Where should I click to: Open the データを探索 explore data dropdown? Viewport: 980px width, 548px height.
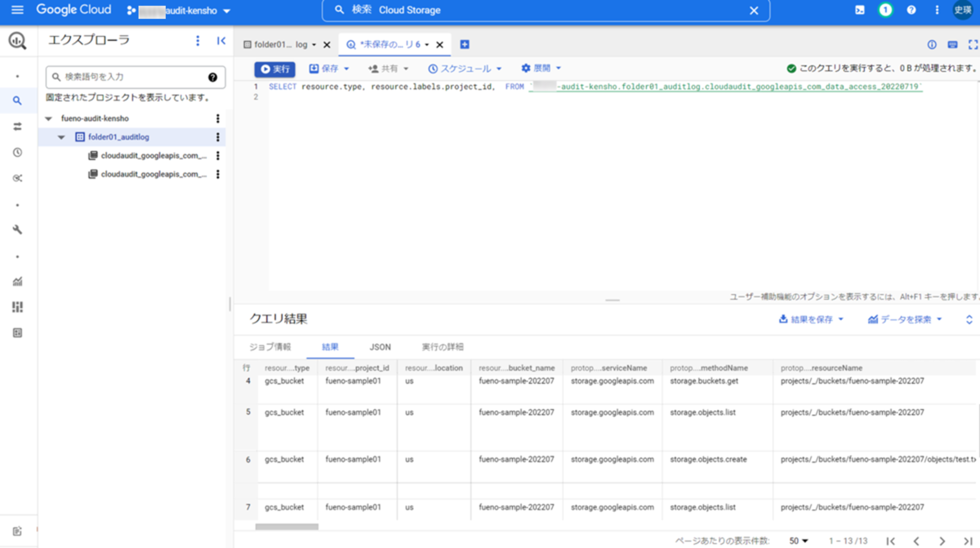[x=905, y=319]
